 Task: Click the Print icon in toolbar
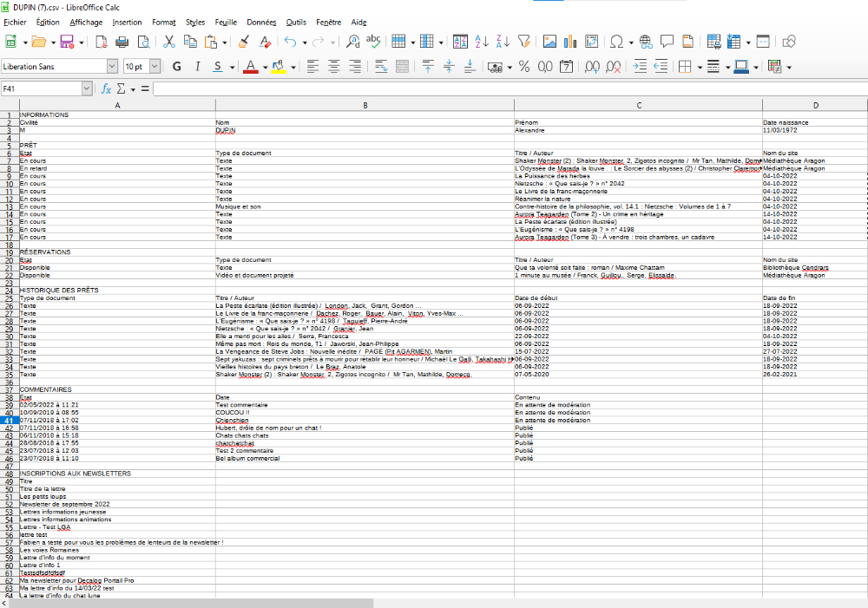coord(122,41)
